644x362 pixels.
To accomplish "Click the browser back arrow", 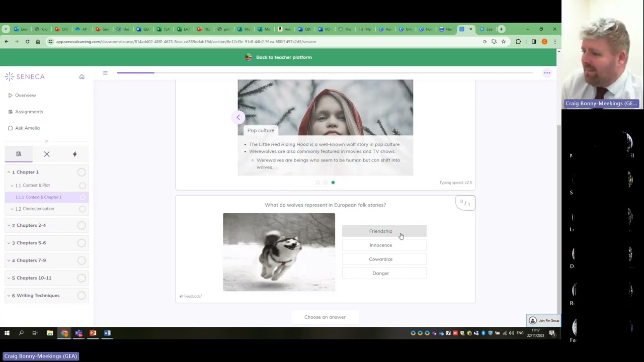I will click(x=7, y=42).
